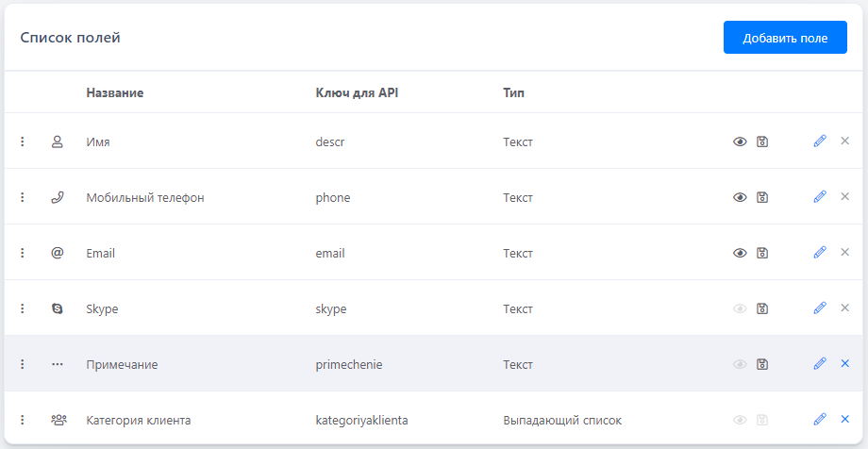Edit the Skype field with pencil icon
Image resolution: width=868 pixels, height=449 pixels.
point(819,308)
